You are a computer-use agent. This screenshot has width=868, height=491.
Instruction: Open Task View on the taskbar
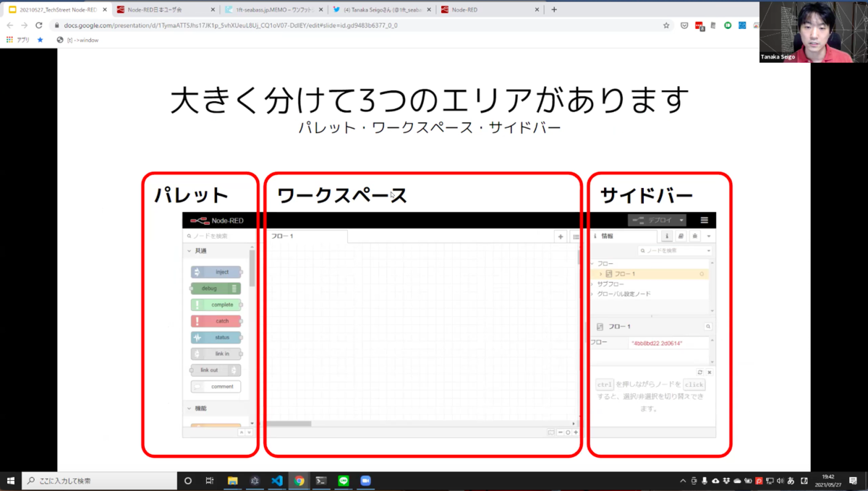click(x=210, y=481)
